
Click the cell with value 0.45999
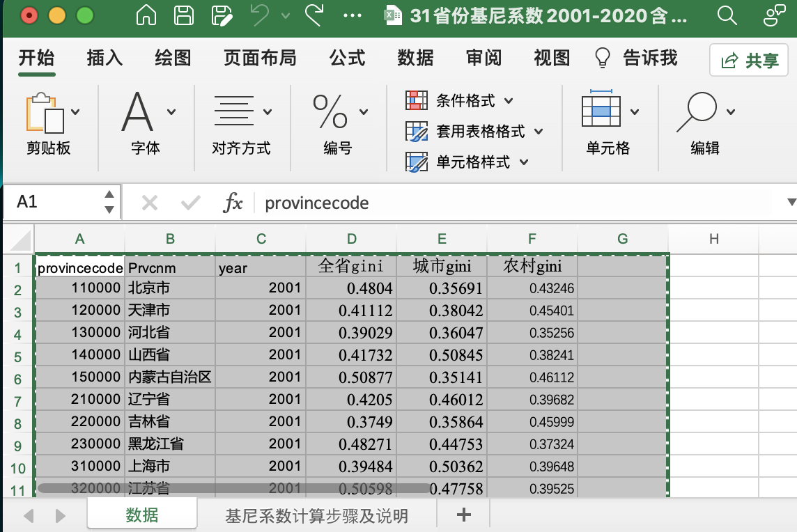[x=532, y=422]
